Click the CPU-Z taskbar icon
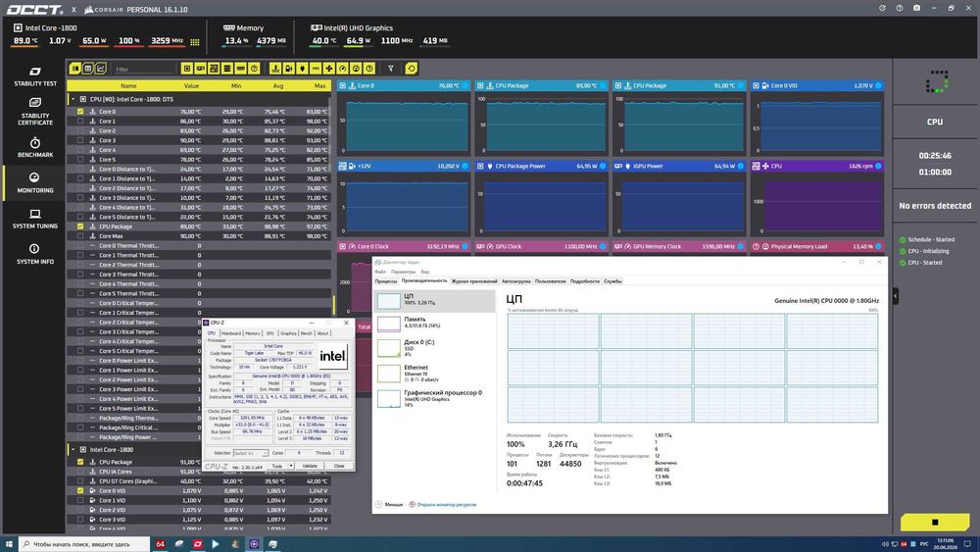Image resolution: width=980 pixels, height=552 pixels. (x=254, y=544)
